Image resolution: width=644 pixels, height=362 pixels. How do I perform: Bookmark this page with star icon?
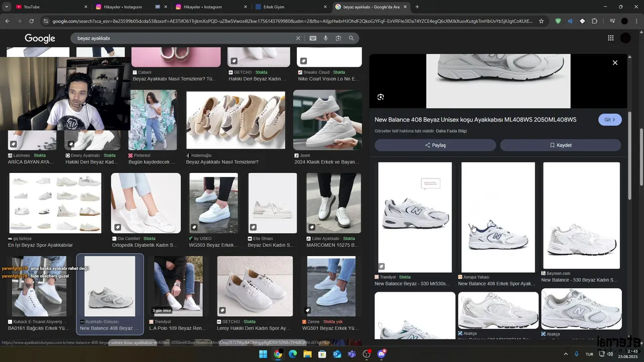[541, 21]
